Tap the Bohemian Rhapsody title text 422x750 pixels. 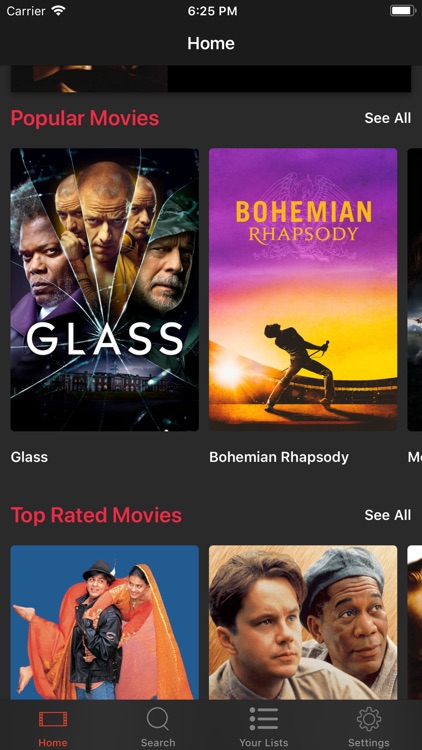(x=279, y=457)
